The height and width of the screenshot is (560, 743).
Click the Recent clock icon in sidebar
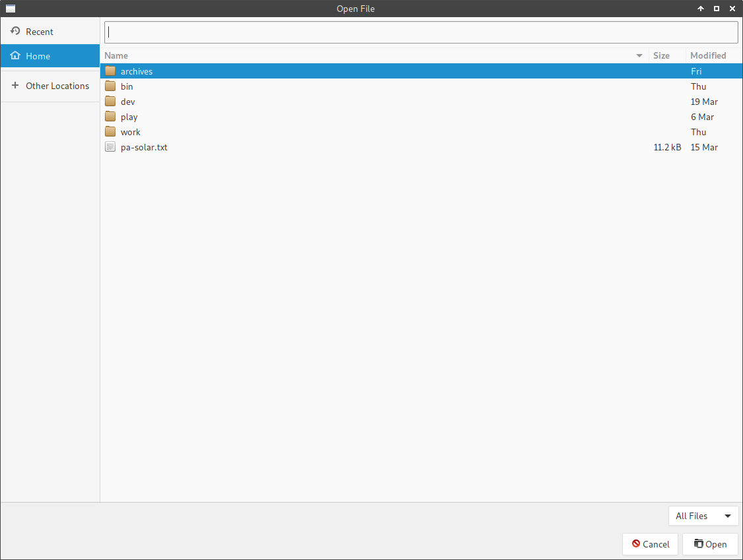15,32
